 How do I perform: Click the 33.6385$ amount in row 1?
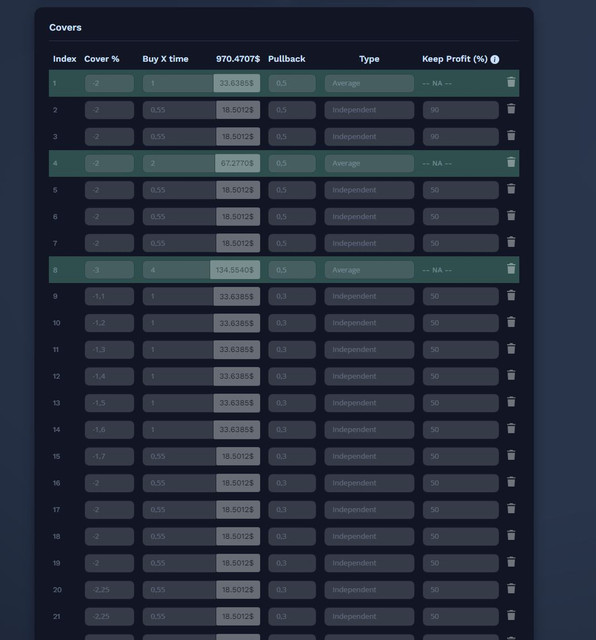tap(237, 83)
